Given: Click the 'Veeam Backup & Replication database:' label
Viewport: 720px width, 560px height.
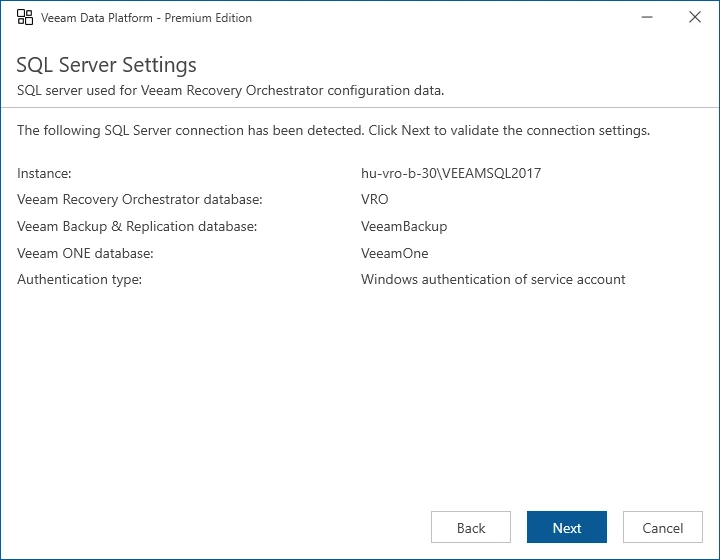Looking at the screenshot, I should (x=137, y=227).
